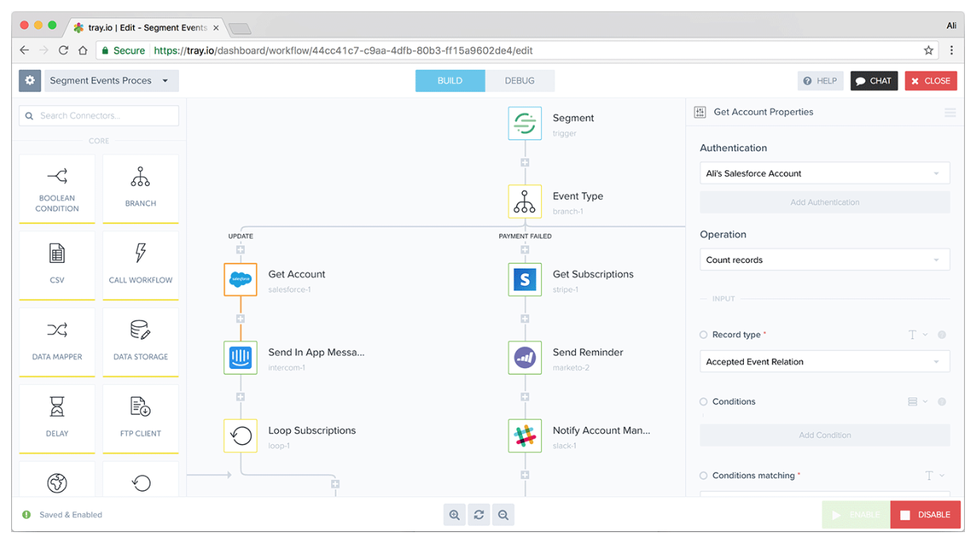Select the Get Subscriptions Stripe node icon

point(524,280)
